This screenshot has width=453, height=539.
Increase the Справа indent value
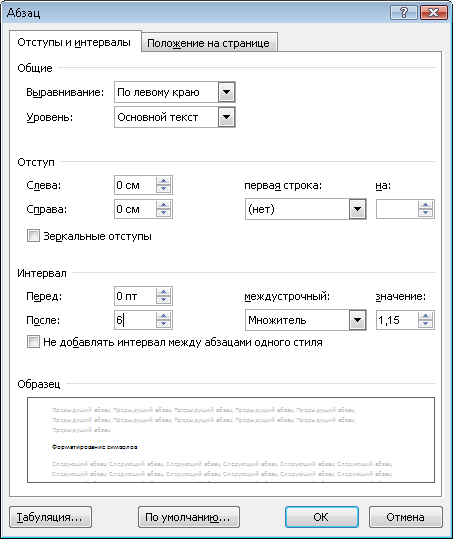click(163, 205)
